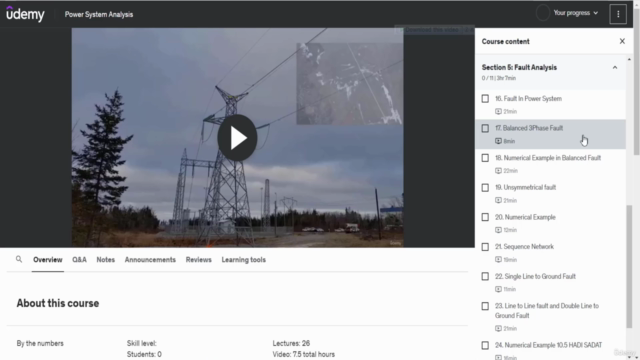Switch to the Overview tab

48,260
